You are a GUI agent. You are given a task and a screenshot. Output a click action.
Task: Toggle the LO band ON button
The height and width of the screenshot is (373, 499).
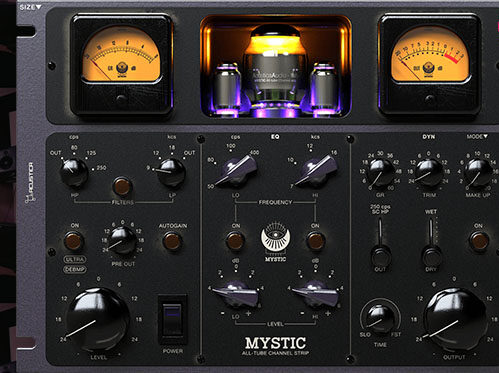(x=235, y=241)
